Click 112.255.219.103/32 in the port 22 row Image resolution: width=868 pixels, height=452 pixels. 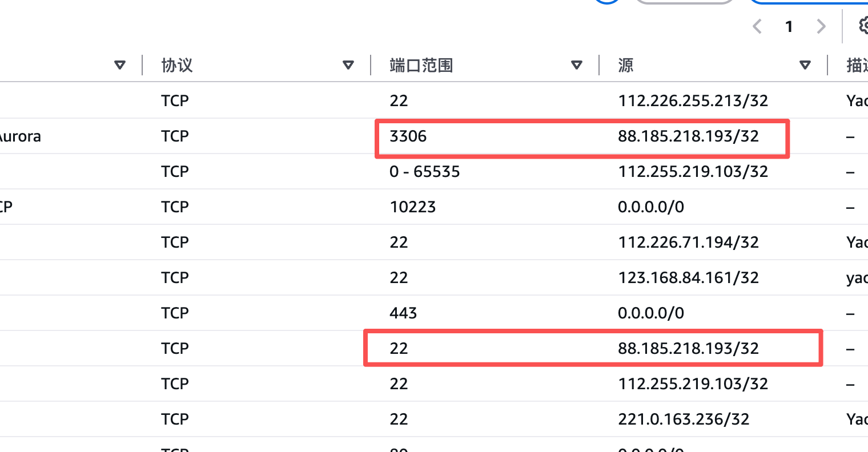[693, 384]
